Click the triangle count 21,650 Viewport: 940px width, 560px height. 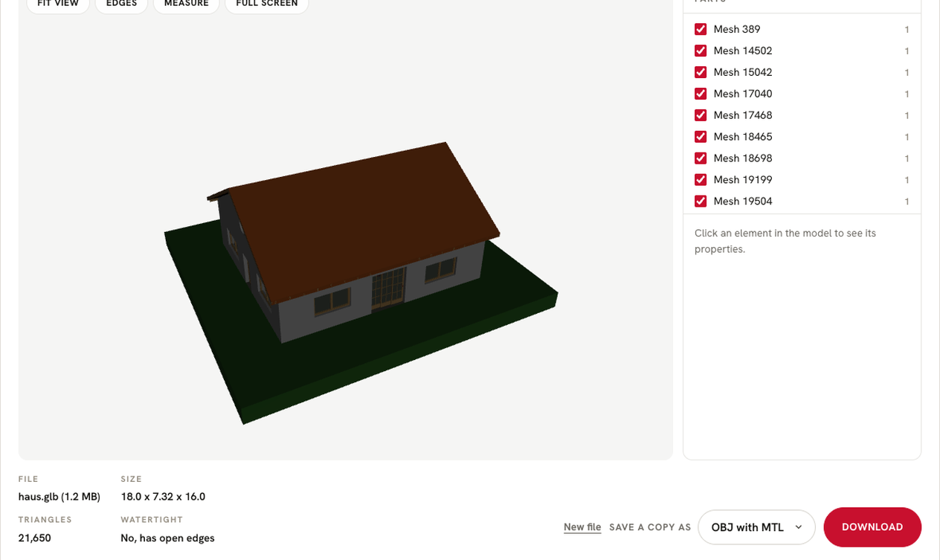click(35, 538)
